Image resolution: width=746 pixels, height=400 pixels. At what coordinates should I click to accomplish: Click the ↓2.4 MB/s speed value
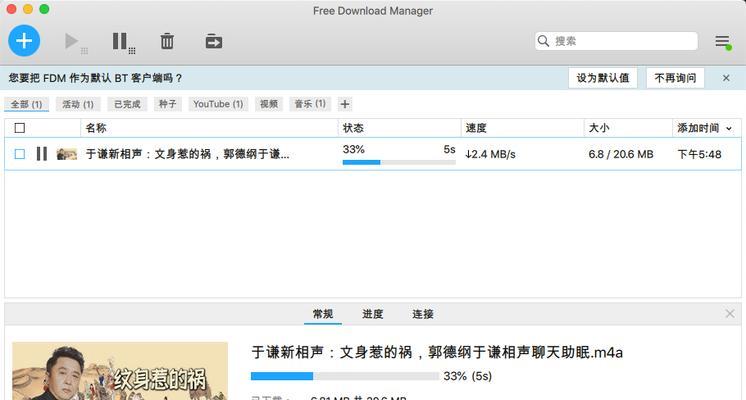491,154
